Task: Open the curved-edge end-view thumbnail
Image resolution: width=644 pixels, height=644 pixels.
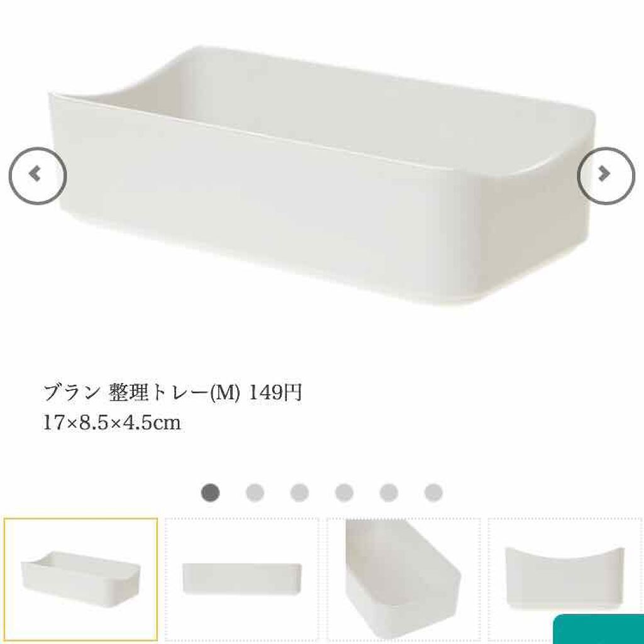Action: 565,579
